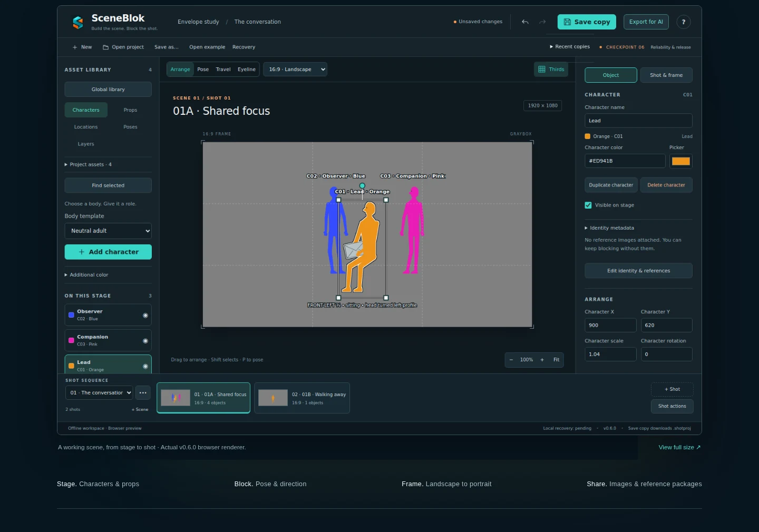Screen dimensions: 759x532
Task: Click the Character color hex field
Action: point(625,161)
